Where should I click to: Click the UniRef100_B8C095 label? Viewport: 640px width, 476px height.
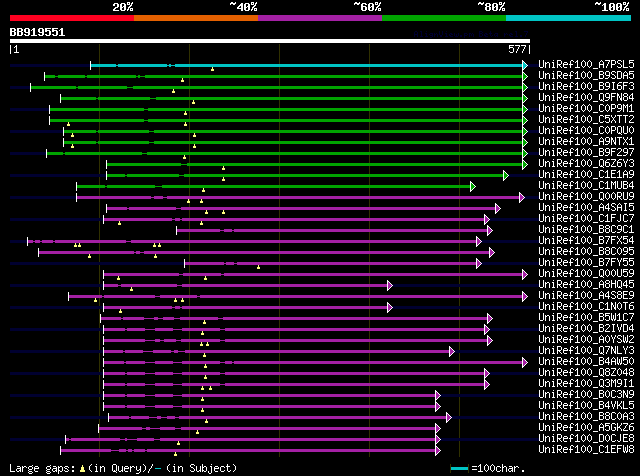(x=586, y=251)
